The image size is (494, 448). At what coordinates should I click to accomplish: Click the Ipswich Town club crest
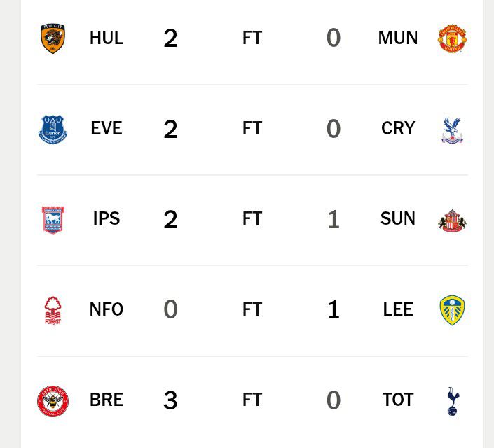point(53,220)
